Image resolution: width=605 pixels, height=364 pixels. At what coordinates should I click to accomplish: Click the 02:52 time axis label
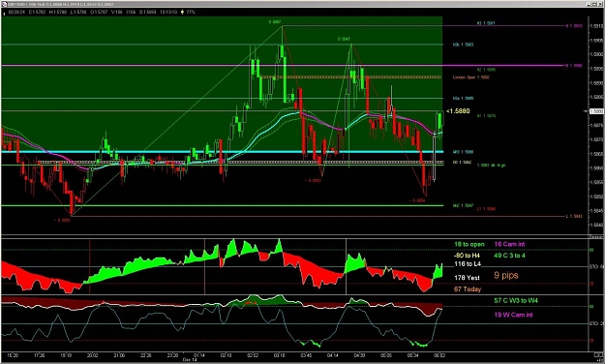click(x=253, y=355)
